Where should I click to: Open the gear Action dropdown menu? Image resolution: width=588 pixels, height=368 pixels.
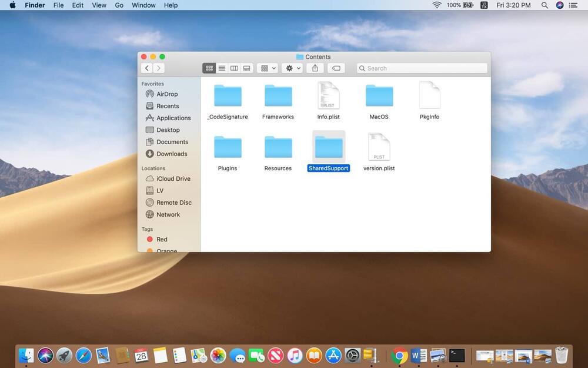click(x=293, y=68)
